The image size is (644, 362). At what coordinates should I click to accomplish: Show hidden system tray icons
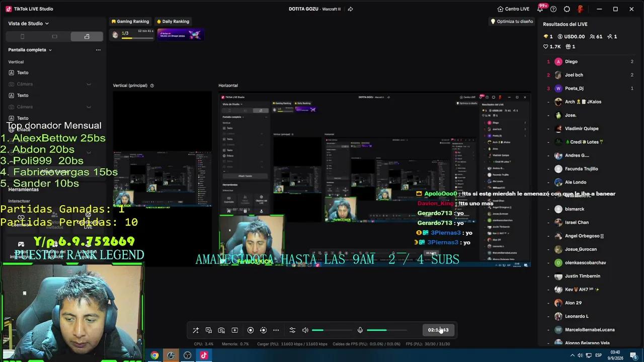(x=572, y=355)
